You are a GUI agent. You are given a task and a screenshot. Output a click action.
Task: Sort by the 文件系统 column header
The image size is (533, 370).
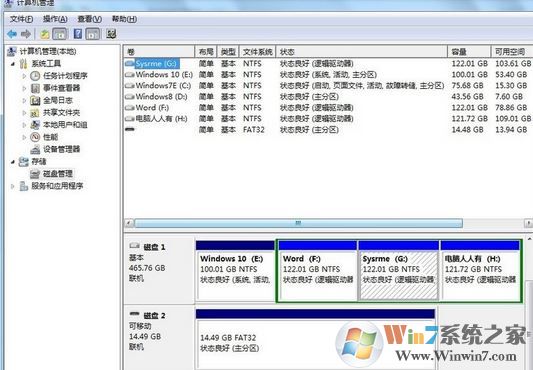pos(257,52)
